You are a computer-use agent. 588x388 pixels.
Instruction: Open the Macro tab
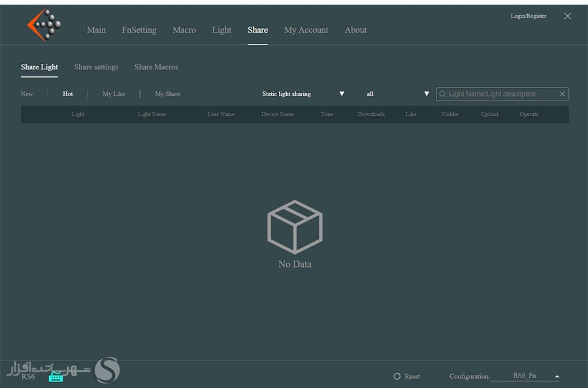(x=184, y=30)
